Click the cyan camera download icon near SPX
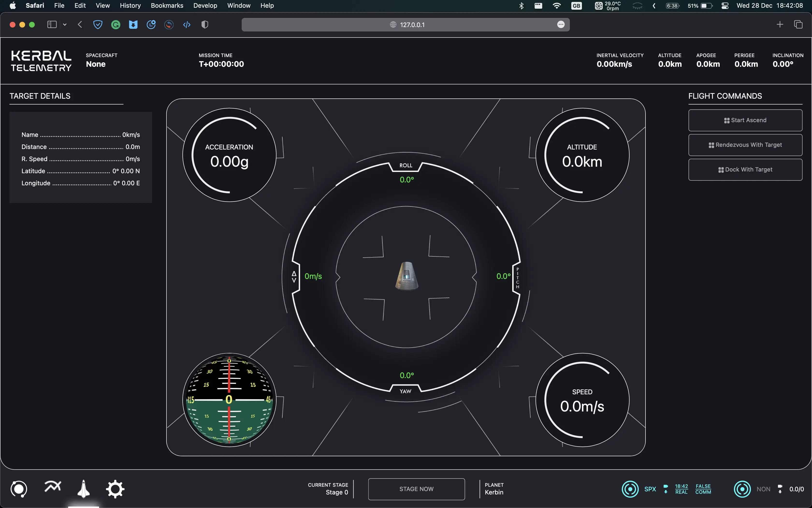 (x=666, y=489)
